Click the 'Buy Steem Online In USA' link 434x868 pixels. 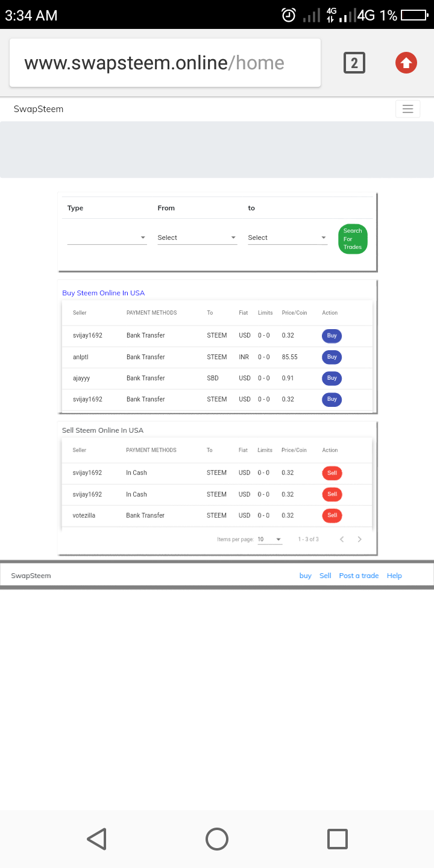[x=104, y=293]
